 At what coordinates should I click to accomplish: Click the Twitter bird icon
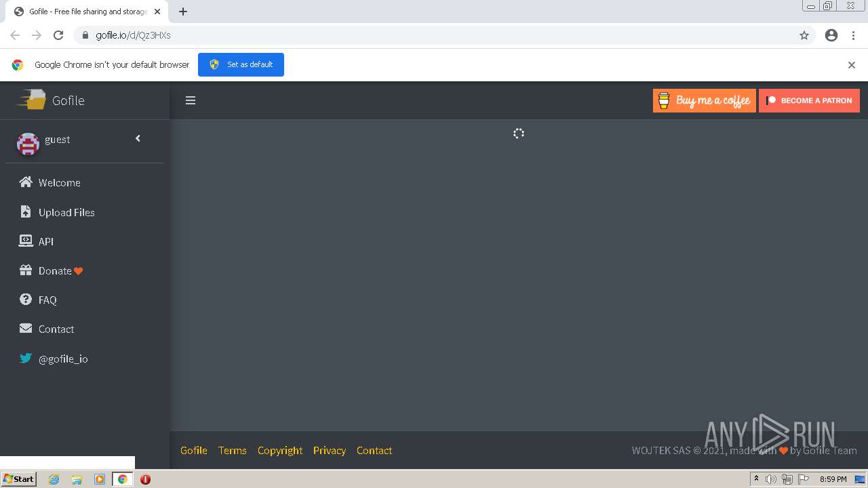26,358
